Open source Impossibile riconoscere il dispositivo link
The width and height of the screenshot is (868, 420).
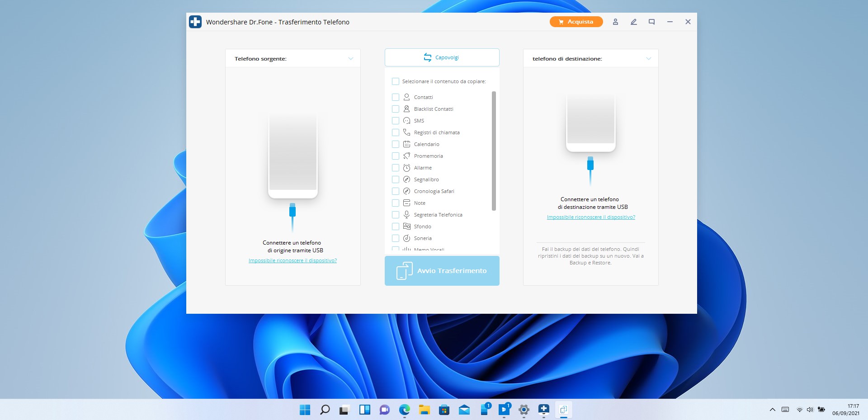click(292, 260)
